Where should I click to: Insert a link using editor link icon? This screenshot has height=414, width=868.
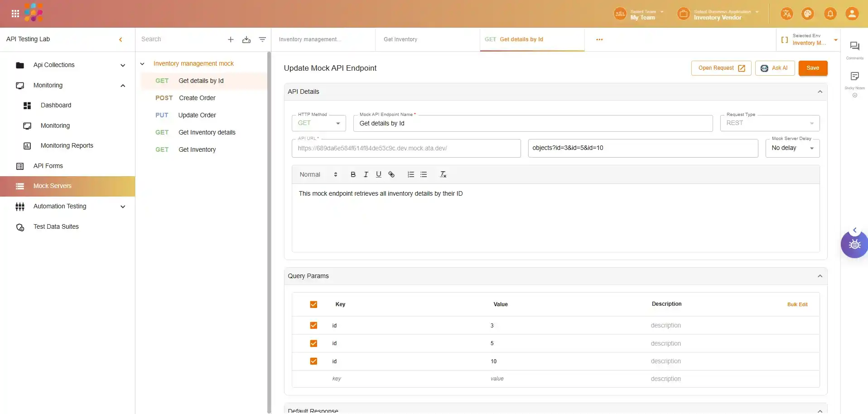click(391, 174)
